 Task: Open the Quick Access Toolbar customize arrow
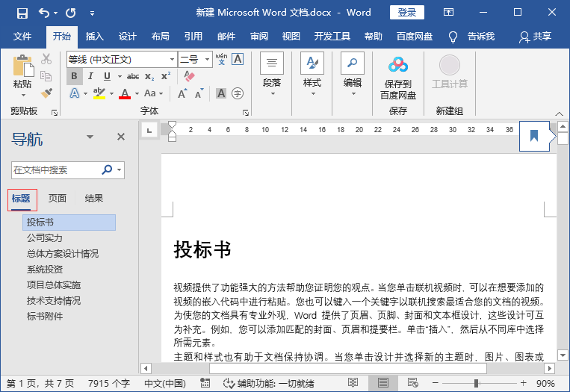(93, 13)
